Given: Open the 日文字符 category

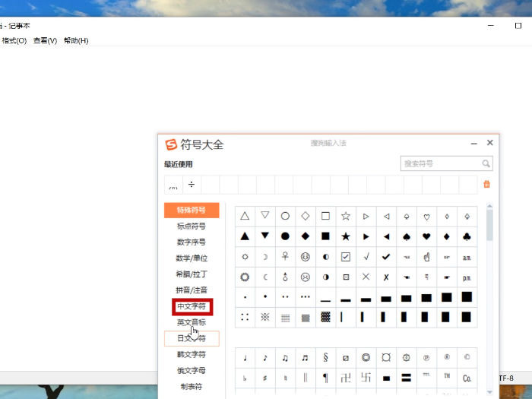Looking at the screenshot, I should (x=192, y=339).
